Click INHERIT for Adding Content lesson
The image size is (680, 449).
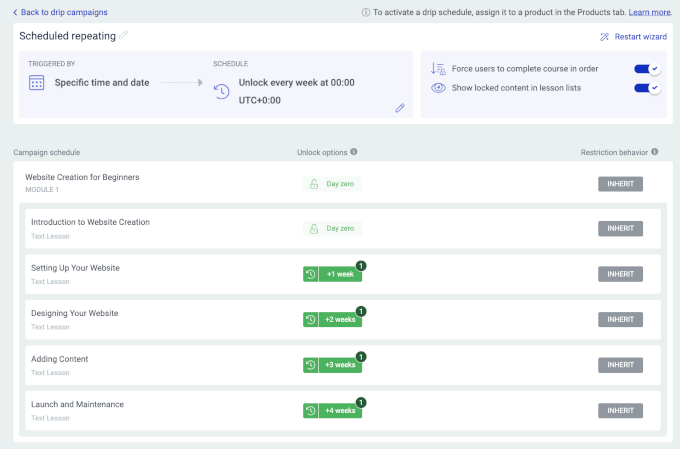[x=620, y=365]
